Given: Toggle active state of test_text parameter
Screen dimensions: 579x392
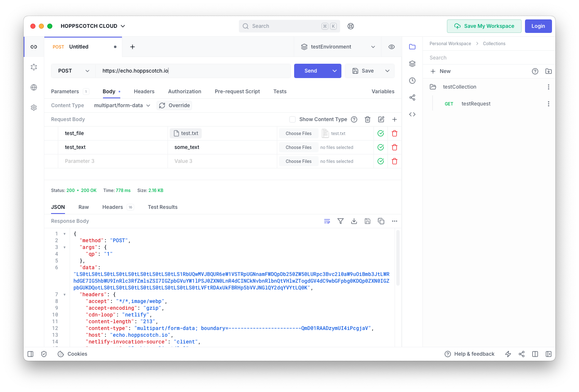Looking at the screenshot, I should pyautogui.click(x=381, y=147).
